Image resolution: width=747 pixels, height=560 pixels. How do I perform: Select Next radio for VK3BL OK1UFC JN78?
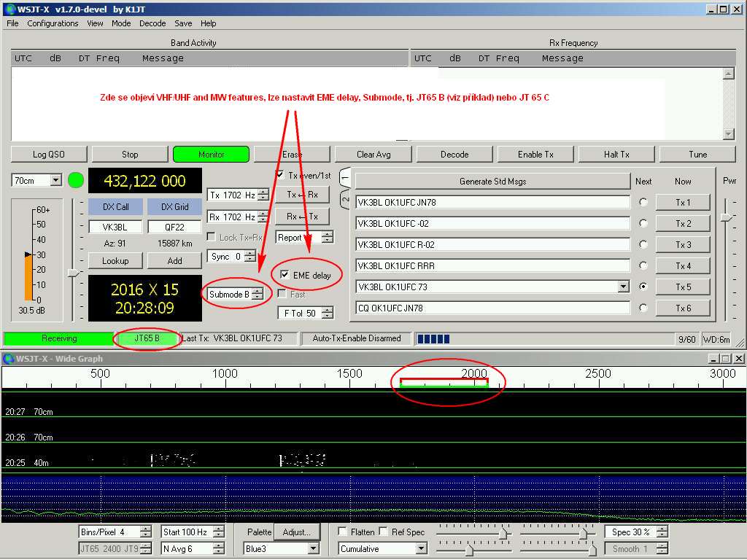[x=643, y=202]
